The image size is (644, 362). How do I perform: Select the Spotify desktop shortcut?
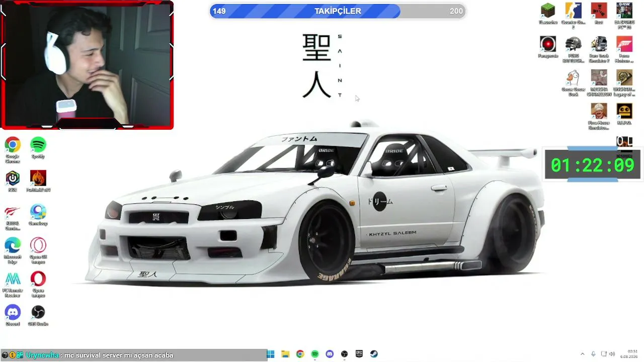[x=38, y=147]
